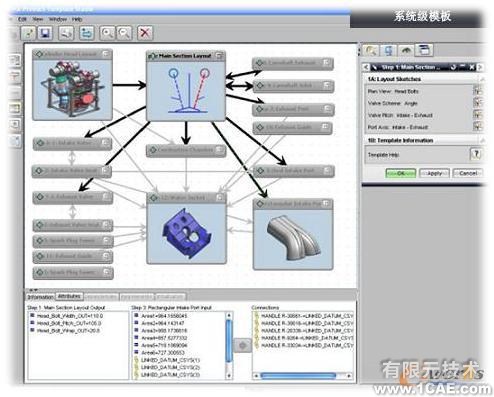This screenshot has width=494, height=397.
Task: Toggle the box icon on the Exhaust Valve node
Action: (107, 197)
